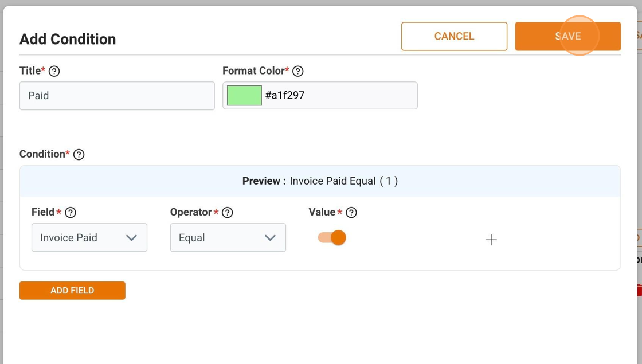Click the Add Condition heading
Viewport: 642px width, 364px height.
click(68, 39)
